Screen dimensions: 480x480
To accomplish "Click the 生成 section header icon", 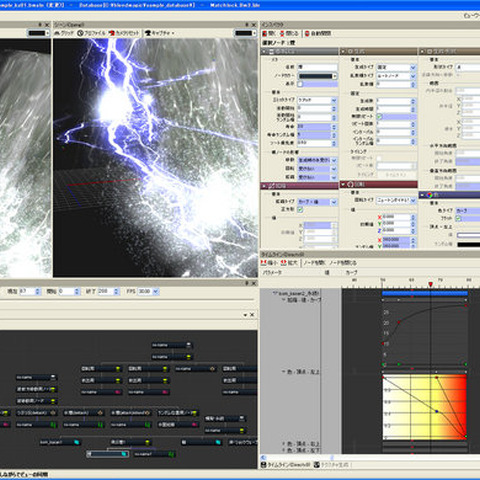I will pos(350,51).
